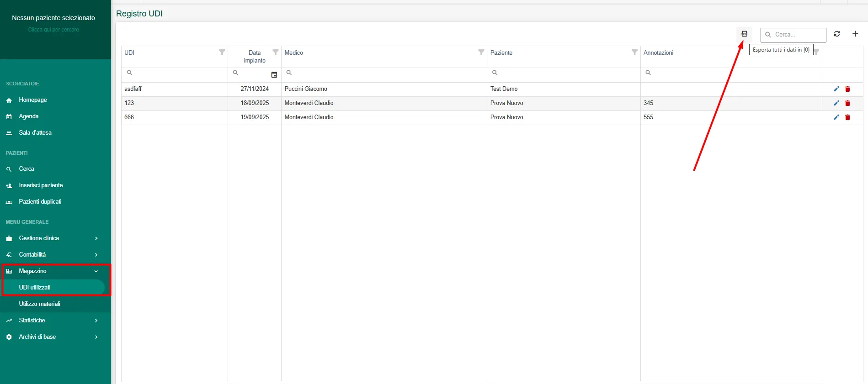The image size is (868, 384).
Task: Collapse the Magazzino menu
Action: pos(55,271)
